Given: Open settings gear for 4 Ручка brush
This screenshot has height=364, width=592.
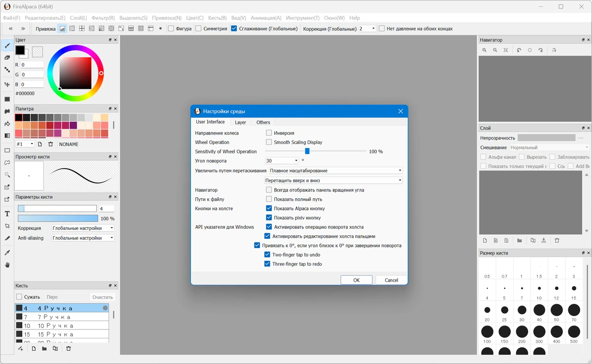Looking at the screenshot, I should point(105,308).
